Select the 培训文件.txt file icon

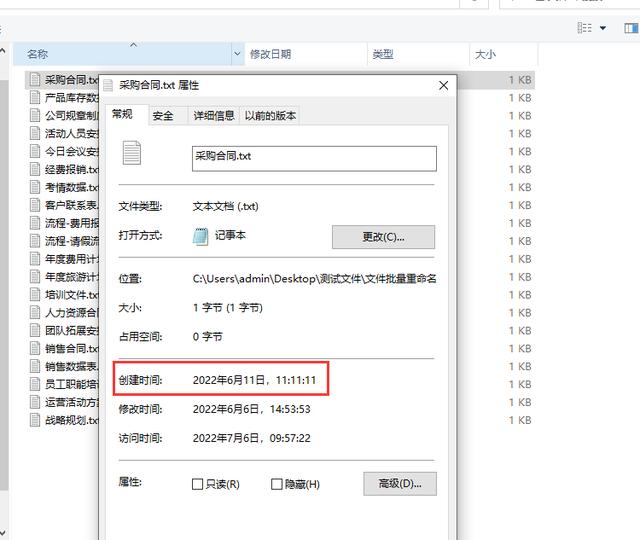tap(35, 295)
